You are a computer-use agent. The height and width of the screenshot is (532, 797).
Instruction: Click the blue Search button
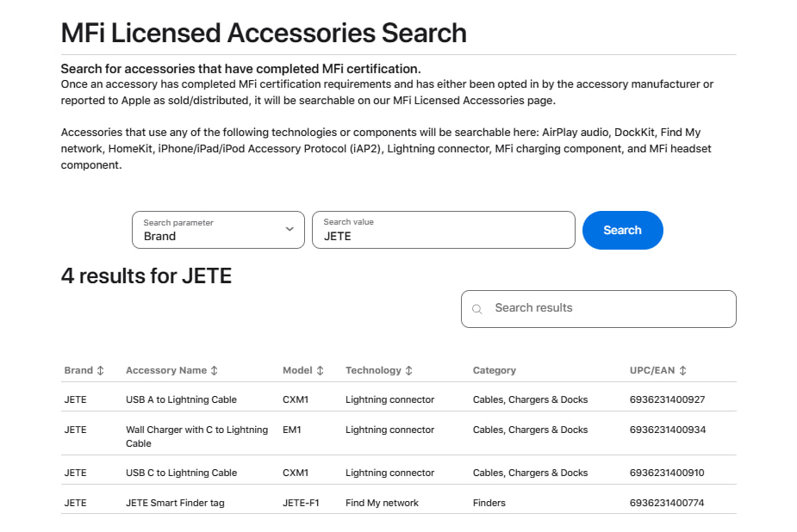coord(622,230)
